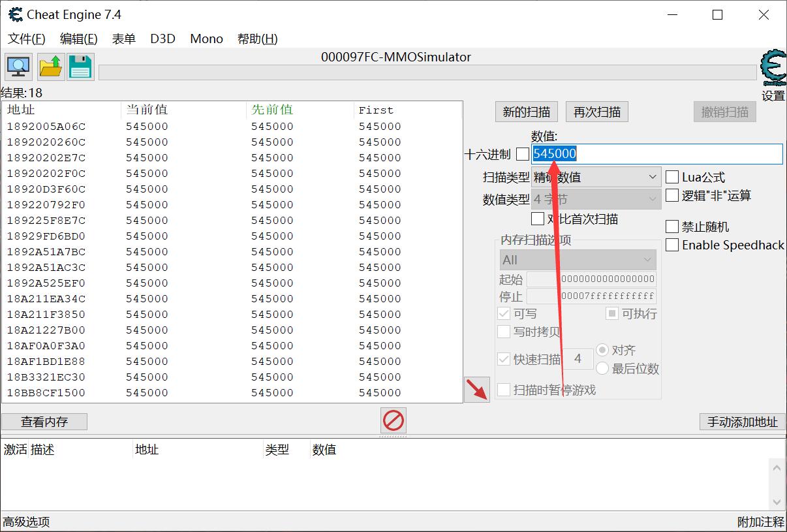The width and height of the screenshot is (787, 532).
Task: Click 附加注释 in the status bar
Action: tap(761, 522)
